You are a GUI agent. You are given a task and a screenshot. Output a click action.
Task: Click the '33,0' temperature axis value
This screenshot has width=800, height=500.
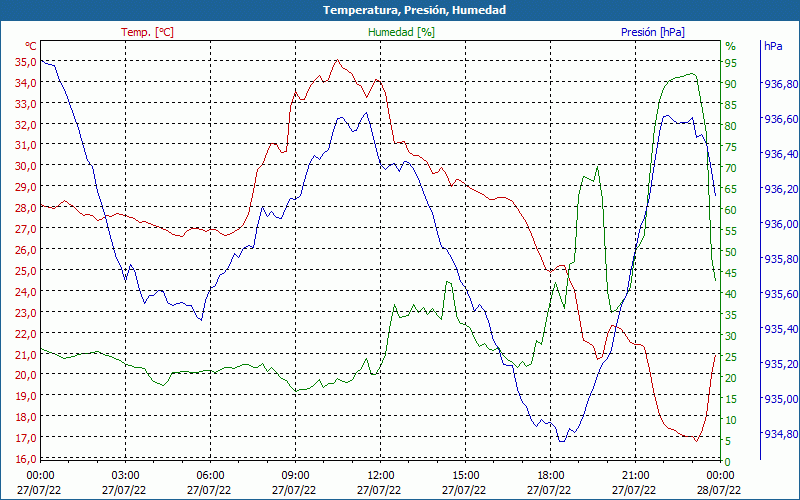point(27,104)
